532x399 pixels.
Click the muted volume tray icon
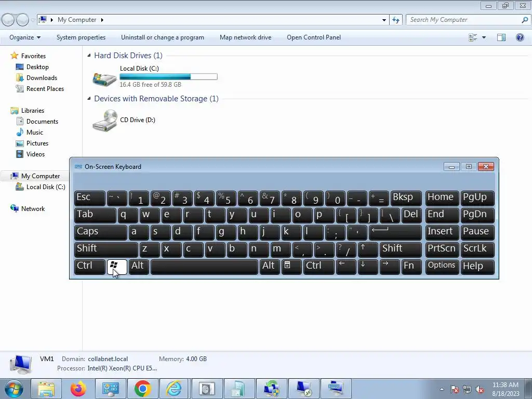[x=480, y=390]
